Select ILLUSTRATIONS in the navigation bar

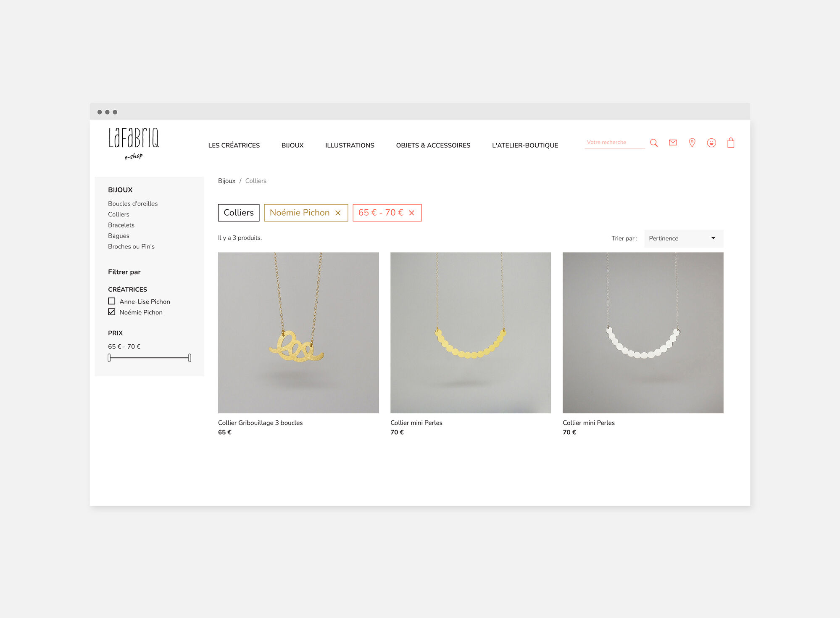pos(349,145)
